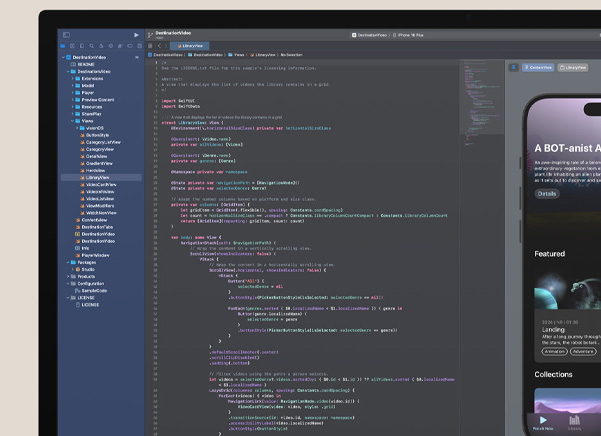The width and height of the screenshot is (601, 436).
Task: Click the code minimap
Action: coord(482,102)
